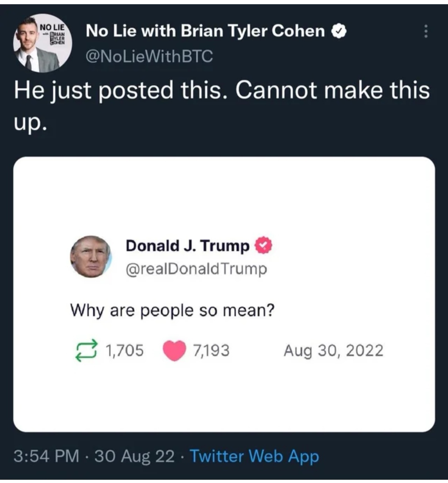Click the Donald J. Trump display name
The width and height of the screenshot is (448, 483).
(187, 245)
